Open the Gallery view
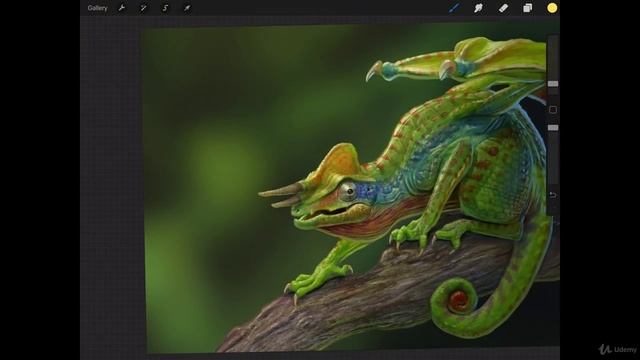Screen dimensions: 640x360 click(97, 8)
